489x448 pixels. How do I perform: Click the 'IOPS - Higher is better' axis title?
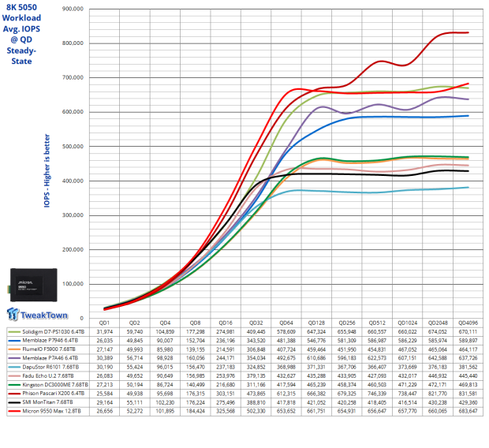pos(47,170)
